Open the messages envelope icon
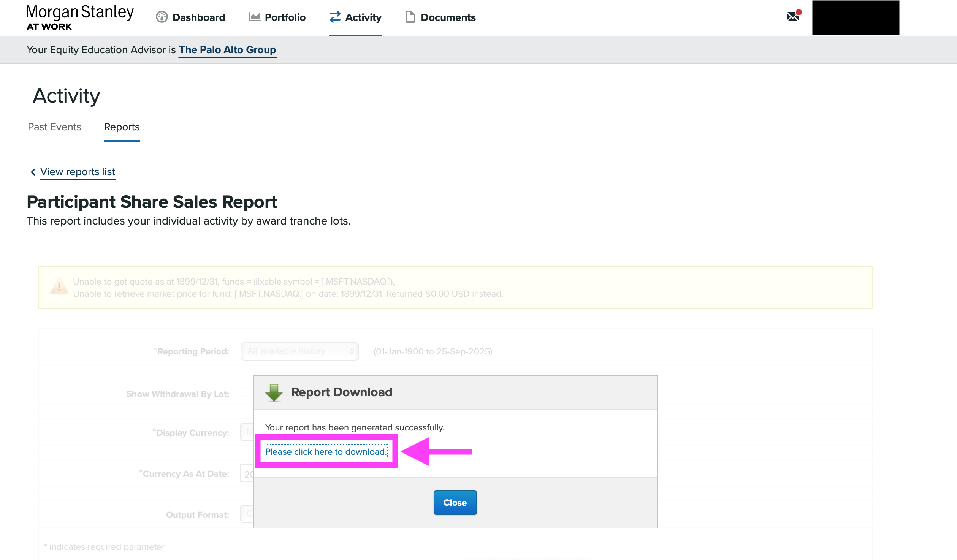957x560 pixels. pos(793,17)
